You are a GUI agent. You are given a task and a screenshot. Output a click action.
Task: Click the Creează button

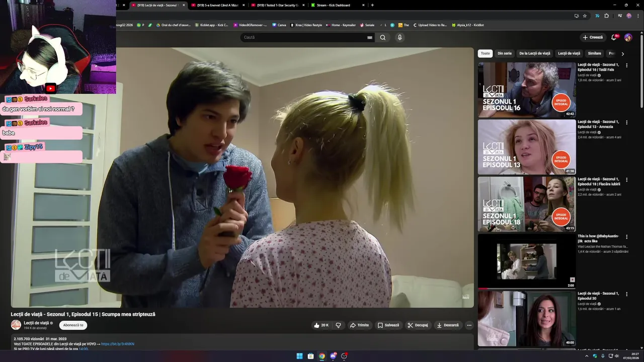[x=593, y=37]
